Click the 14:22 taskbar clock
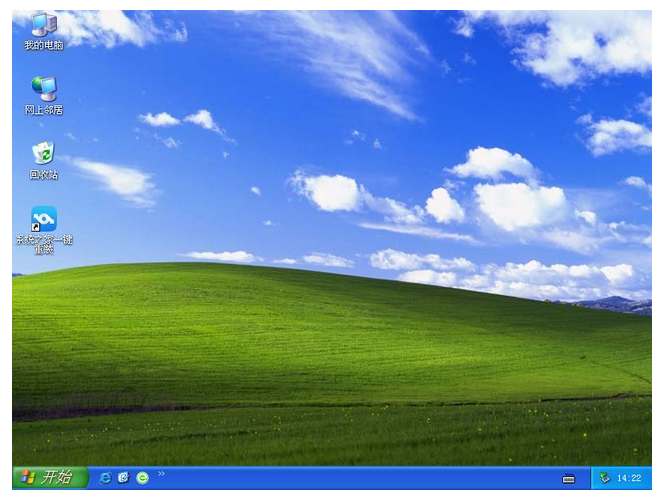The width and height of the screenshot is (661, 498). (x=629, y=478)
